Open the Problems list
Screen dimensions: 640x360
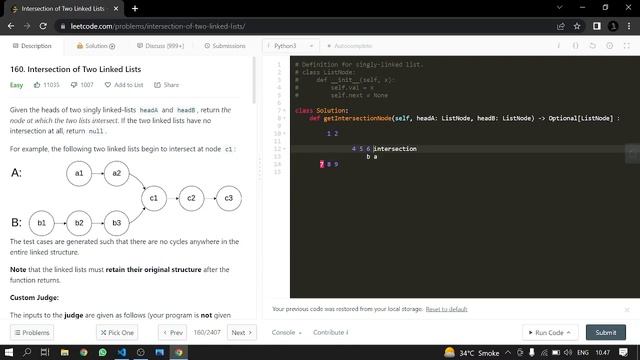click(32, 332)
